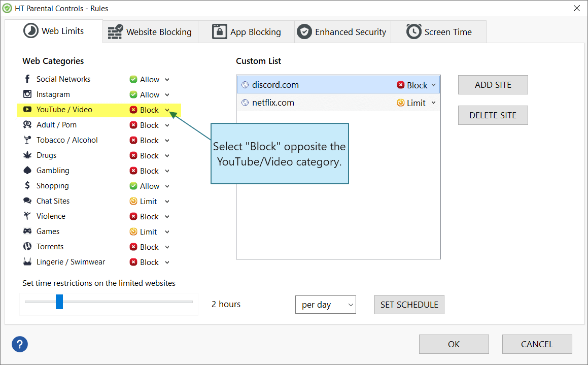Expand the Torrents rule dropdown
The height and width of the screenshot is (365, 588).
click(x=167, y=247)
